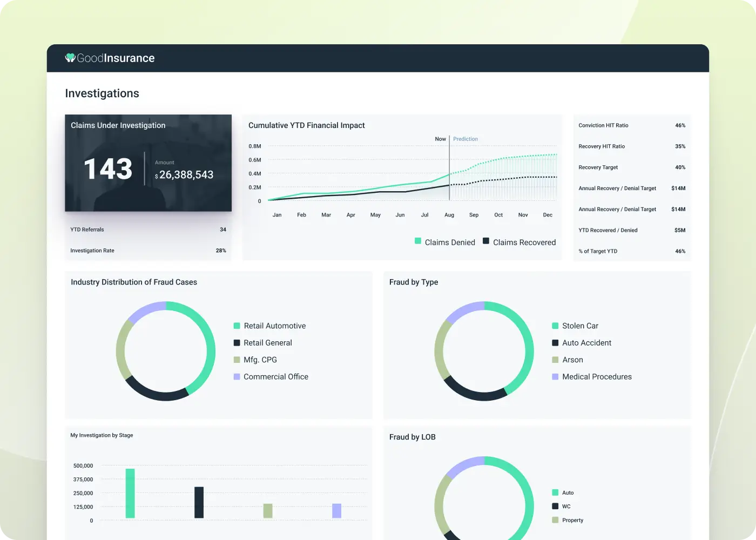Click the Stolen Car legend marker

555,326
